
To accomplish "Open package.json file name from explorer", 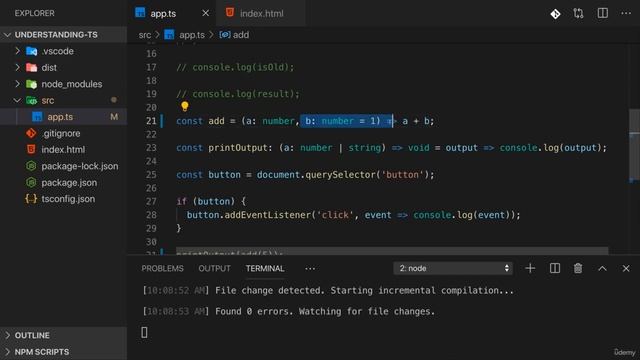I will (69, 182).
